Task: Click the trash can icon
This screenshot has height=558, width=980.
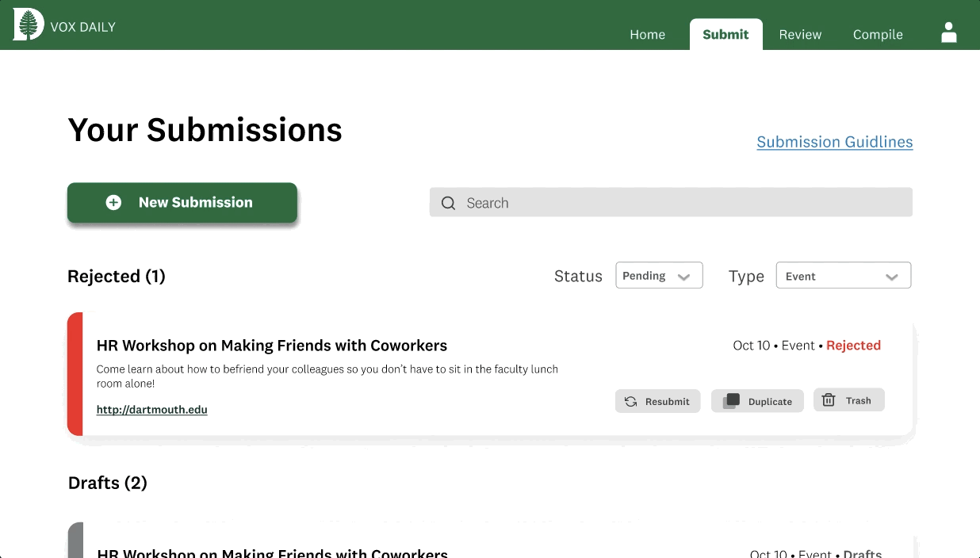Action: [829, 400]
